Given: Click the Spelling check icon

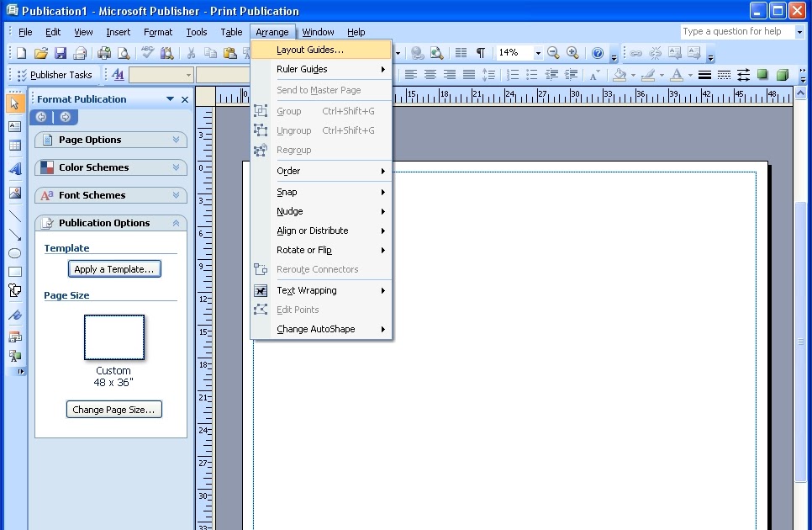Looking at the screenshot, I should click(x=148, y=53).
